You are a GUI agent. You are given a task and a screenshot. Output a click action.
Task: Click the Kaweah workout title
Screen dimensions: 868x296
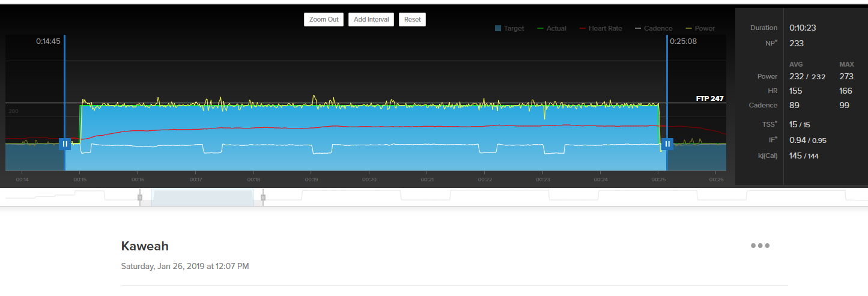point(145,246)
